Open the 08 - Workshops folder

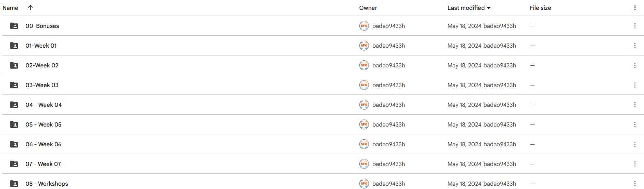[47, 184]
